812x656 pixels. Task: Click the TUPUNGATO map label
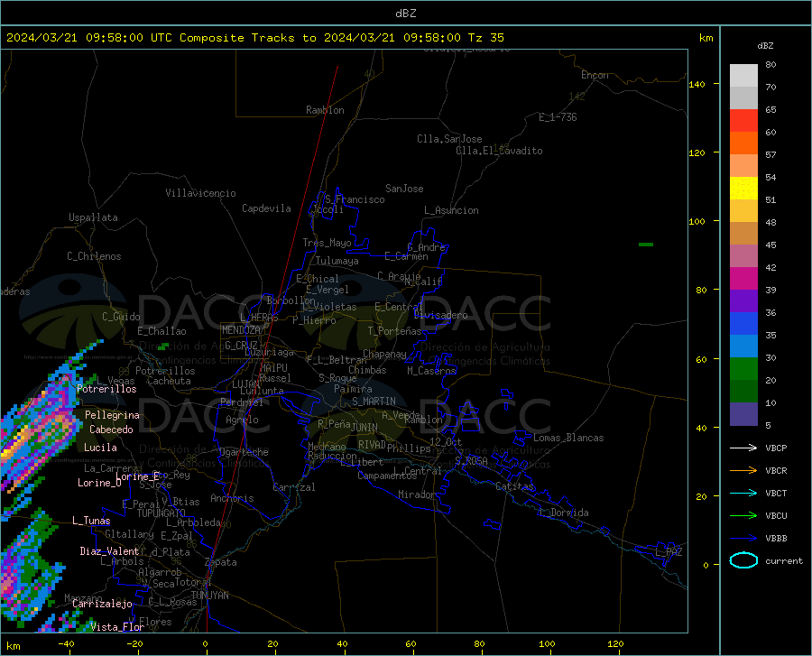pyautogui.click(x=161, y=513)
